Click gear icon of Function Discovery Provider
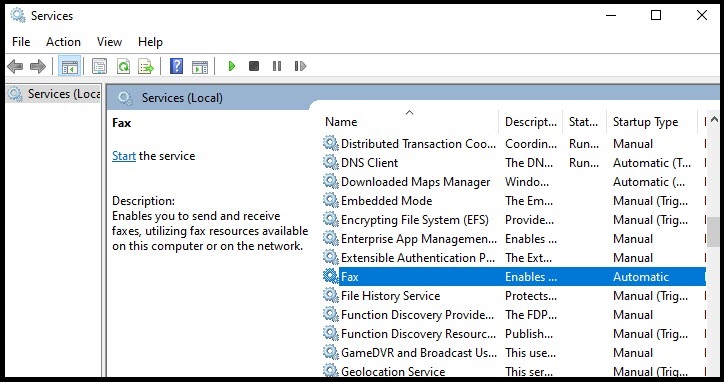724x382 pixels. [x=330, y=314]
